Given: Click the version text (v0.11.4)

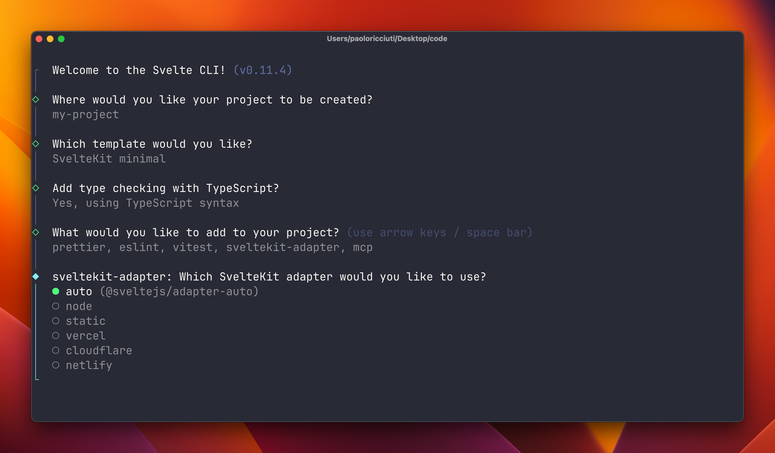Looking at the screenshot, I should 262,70.
